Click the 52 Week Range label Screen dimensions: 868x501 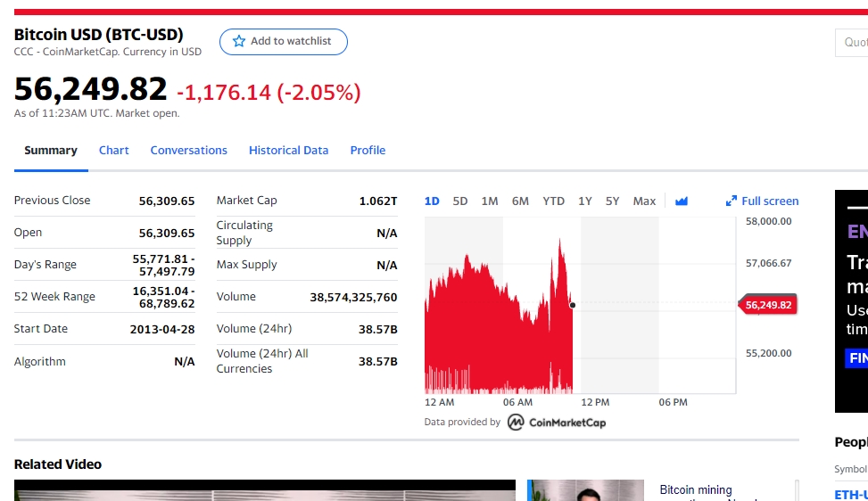(x=54, y=297)
